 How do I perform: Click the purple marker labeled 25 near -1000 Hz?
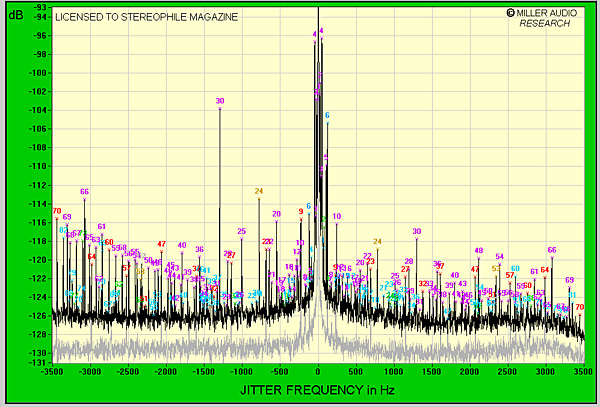coord(241,232)
